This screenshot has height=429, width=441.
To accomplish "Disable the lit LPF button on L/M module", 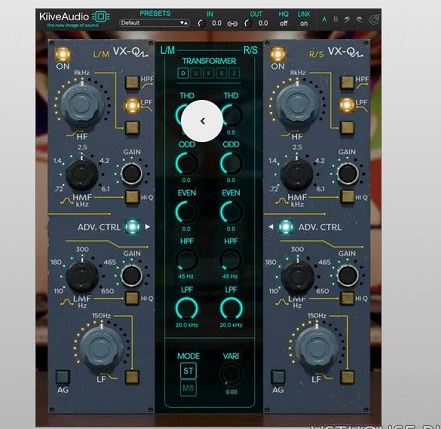I will pyautogui.click(x=132, y=105).
